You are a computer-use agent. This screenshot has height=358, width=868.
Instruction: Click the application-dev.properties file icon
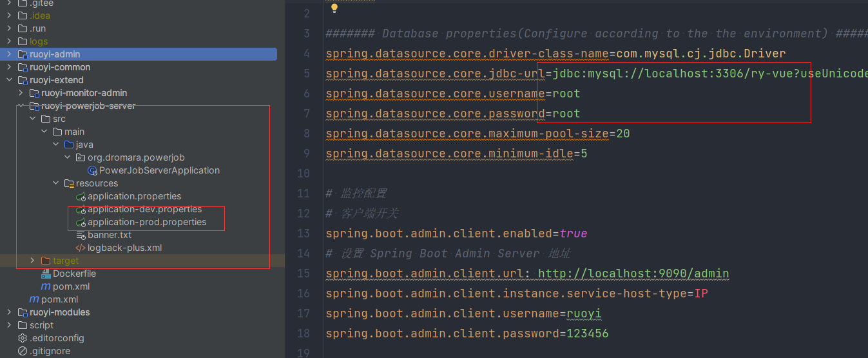click(81, 209)
